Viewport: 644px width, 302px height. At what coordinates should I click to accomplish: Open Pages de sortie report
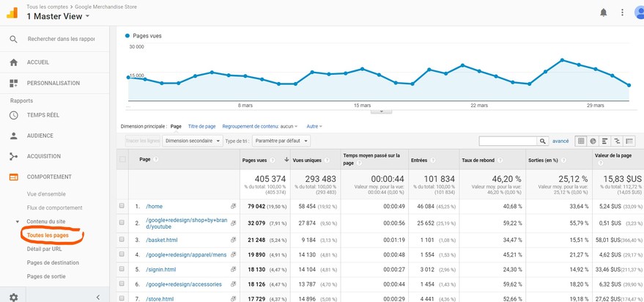pos(46,276)
